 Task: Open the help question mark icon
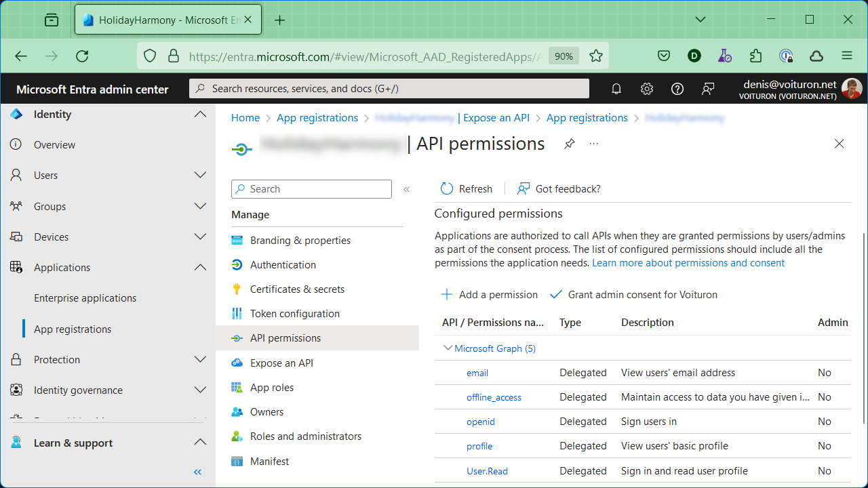coord(677,89)
